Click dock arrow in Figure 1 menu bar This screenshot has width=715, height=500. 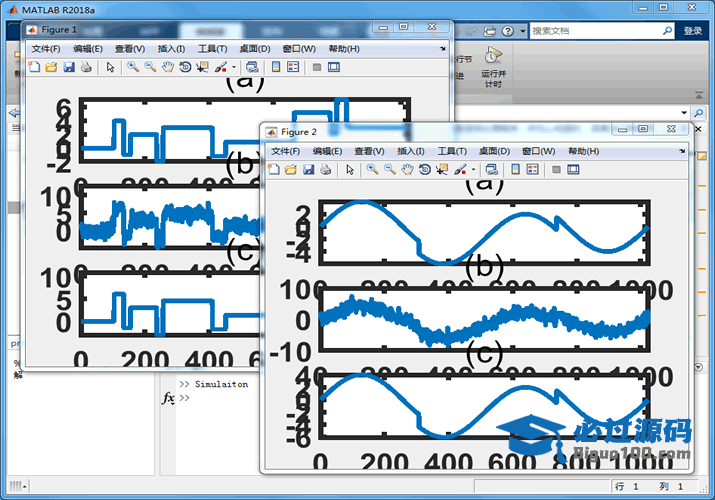[x=443, y=49]
